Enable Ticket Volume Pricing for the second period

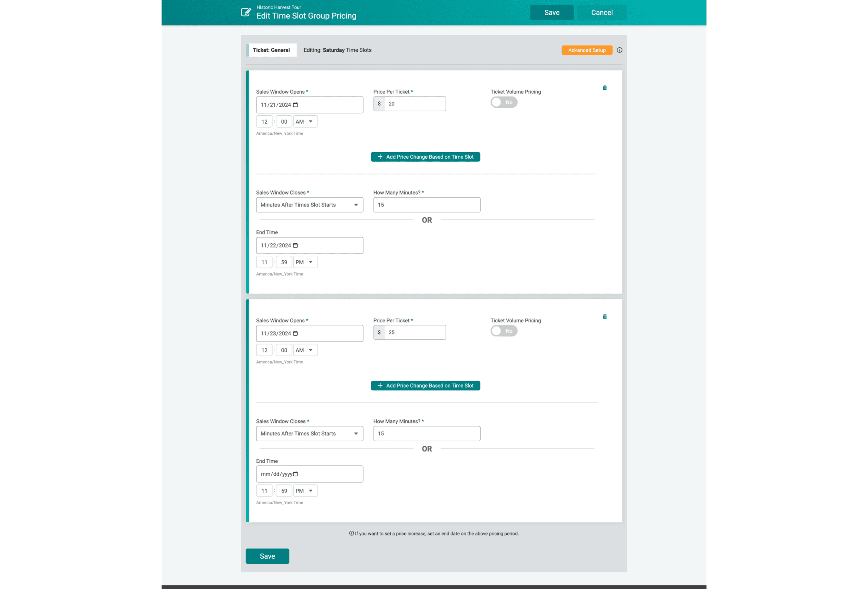[x=504, y=330]
